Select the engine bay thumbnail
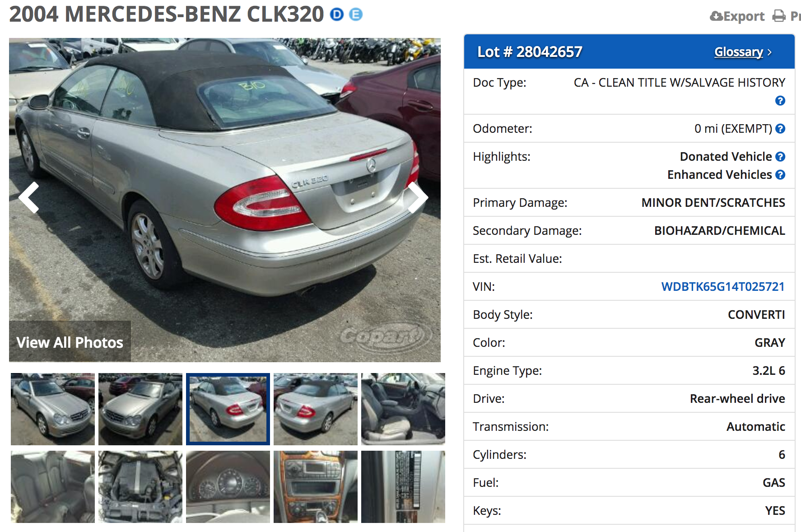This screenshot has width=801, height=532. pyautogui.click(x=140, y=487)
